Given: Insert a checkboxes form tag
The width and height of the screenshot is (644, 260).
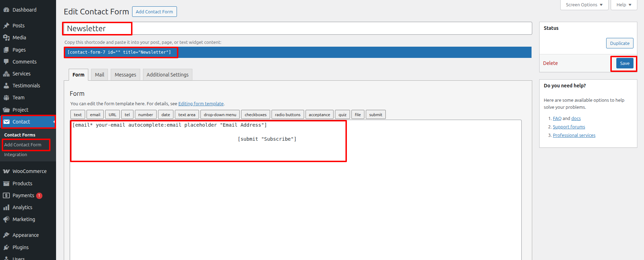Looking at the screenshot, I should (255, 115).
